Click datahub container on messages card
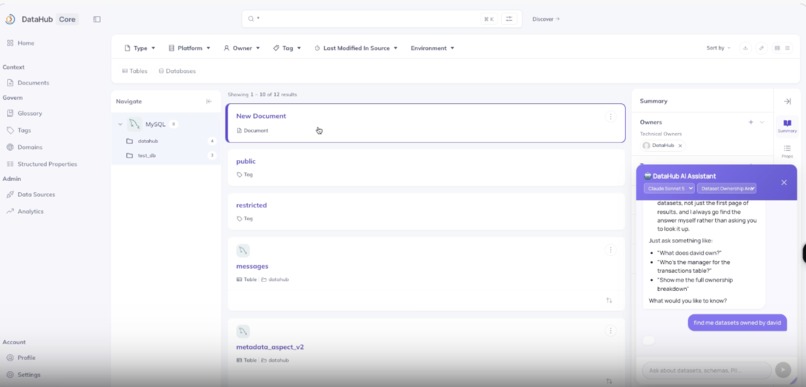 click(x=275, y=280)
